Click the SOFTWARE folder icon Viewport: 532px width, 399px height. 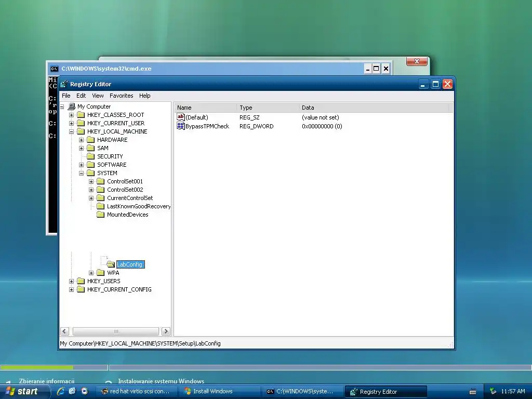[90, 165]
